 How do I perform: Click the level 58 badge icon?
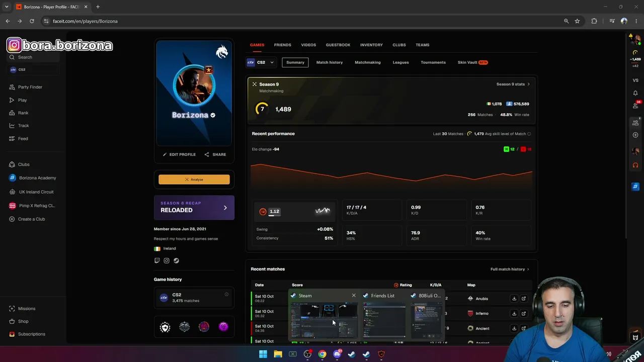pos(185,327)
